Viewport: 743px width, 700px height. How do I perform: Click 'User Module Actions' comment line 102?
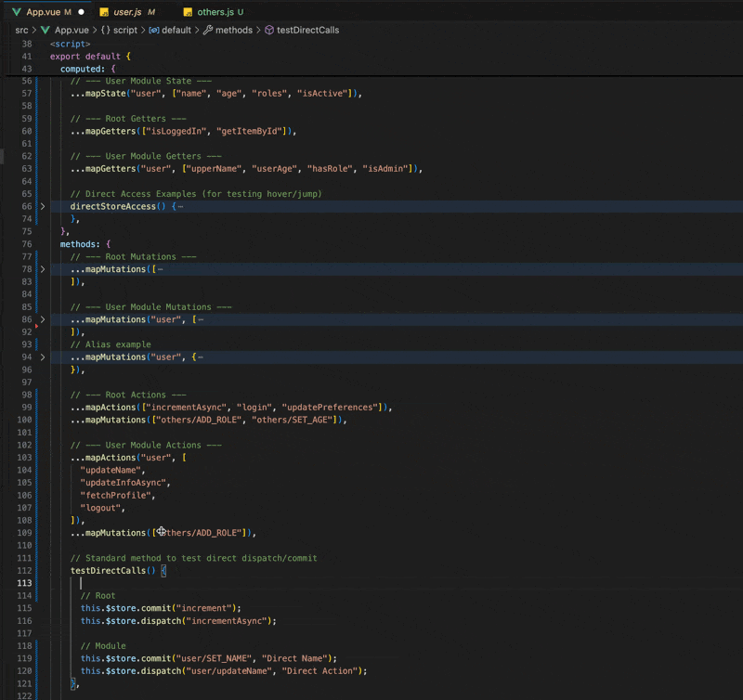(146, 446)
